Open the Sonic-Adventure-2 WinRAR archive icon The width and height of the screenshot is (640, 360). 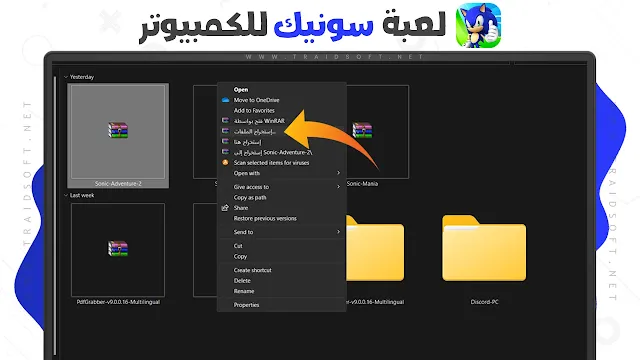[x=118, y=130]
